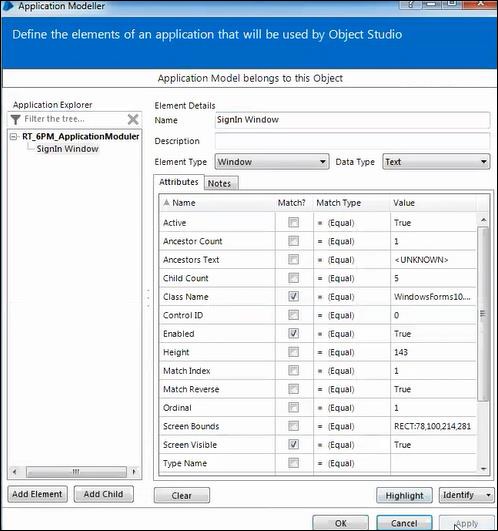
Task: Click the Description input field
Action: coord(352,141)
